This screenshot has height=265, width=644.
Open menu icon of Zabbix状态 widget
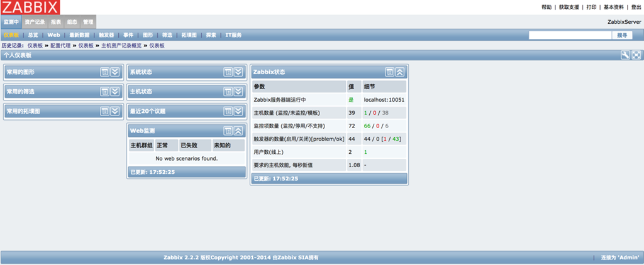(x=389, y=72)
